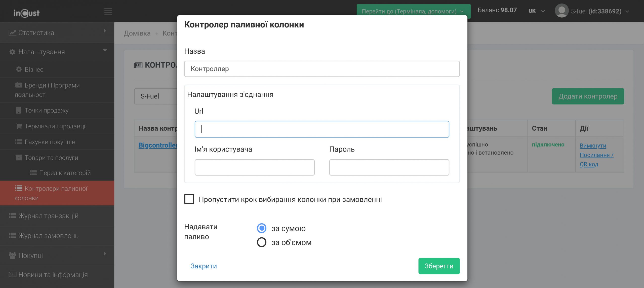Click the Пароль input field
This screenshot has width=644, height=288.
[x=389, y=167]
